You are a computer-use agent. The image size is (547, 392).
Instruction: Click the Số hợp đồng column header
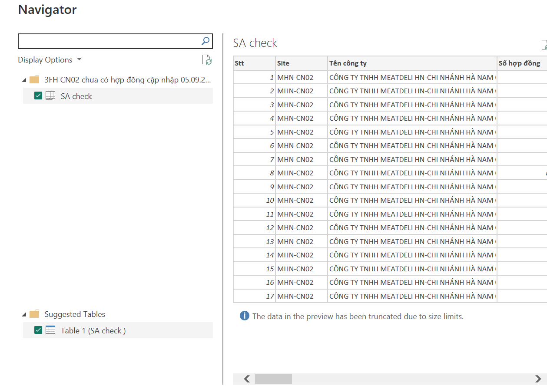tap(522, 63)
